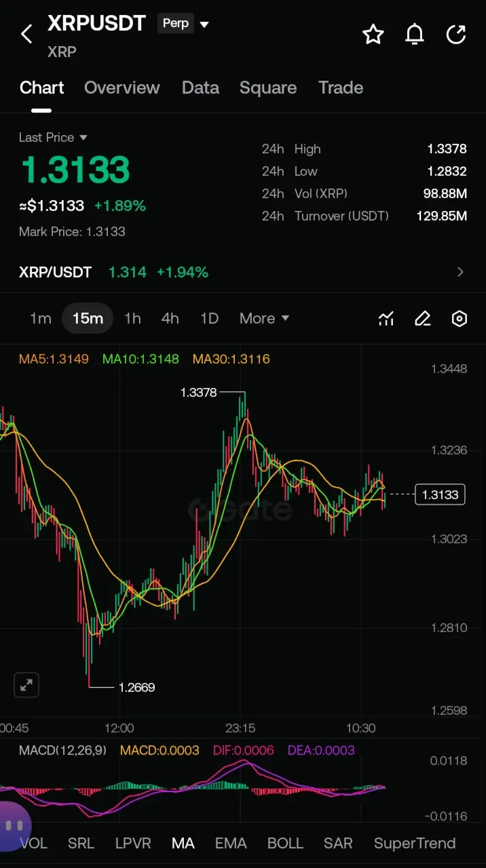Select the 15m timeframe
This screenshot has height=868, width=486.
88,319
